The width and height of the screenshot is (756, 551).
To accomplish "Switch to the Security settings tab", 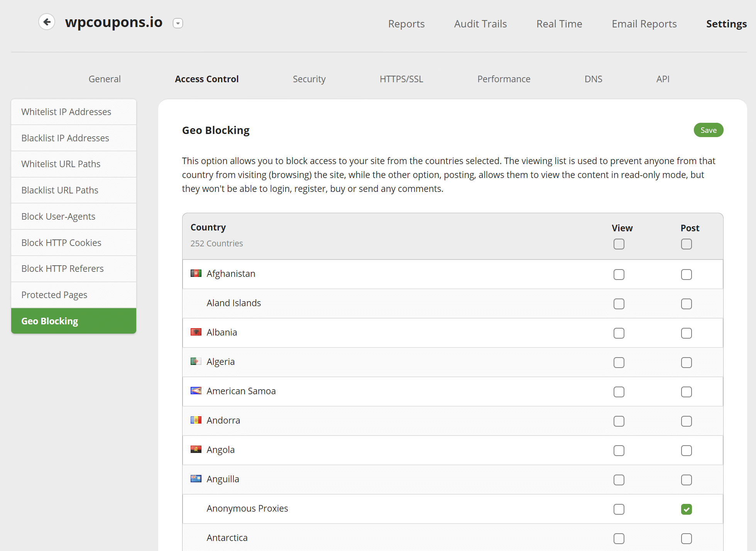I will 309,78.
